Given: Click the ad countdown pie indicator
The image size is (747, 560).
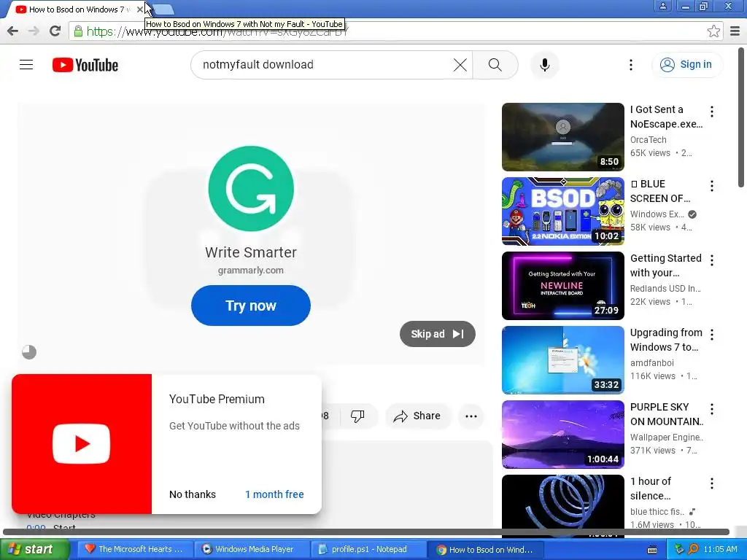Looking at the screenshot, I should pyautogui.click(x=29, y=352).
